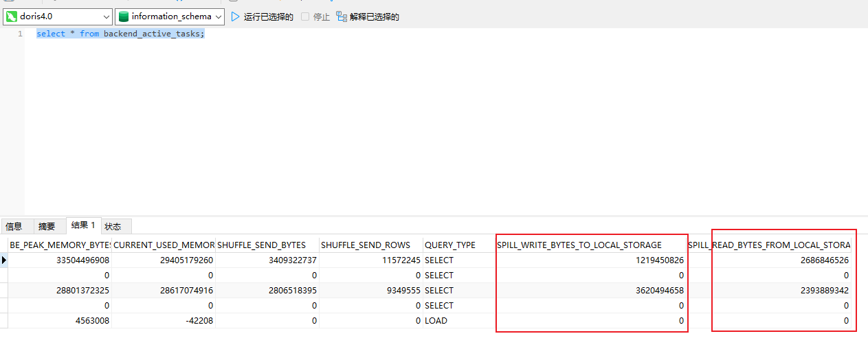Click the green information_schema database icon
Screen dimensions: 868x347
pos(123,16)
